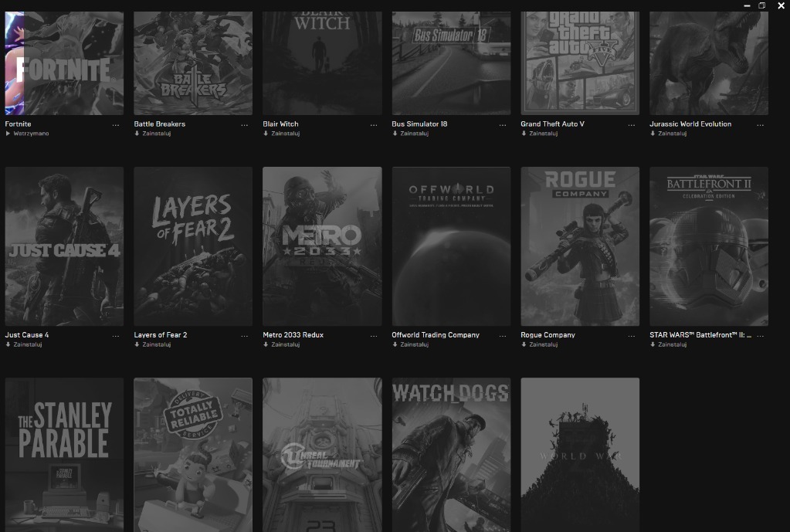The image size is (790, 532).
Task: Open the Grand Theft Auto V cover thumbnail
Action: click(x=580, y=63)
